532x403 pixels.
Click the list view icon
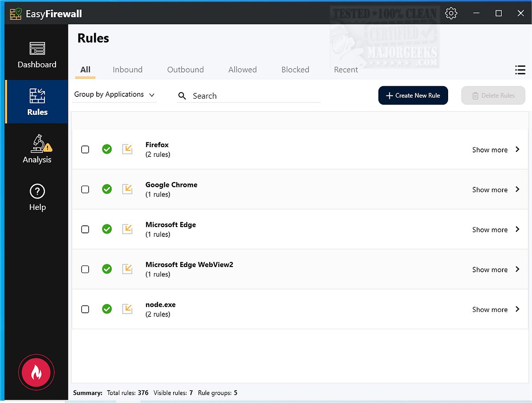click(x=520, y=70)
